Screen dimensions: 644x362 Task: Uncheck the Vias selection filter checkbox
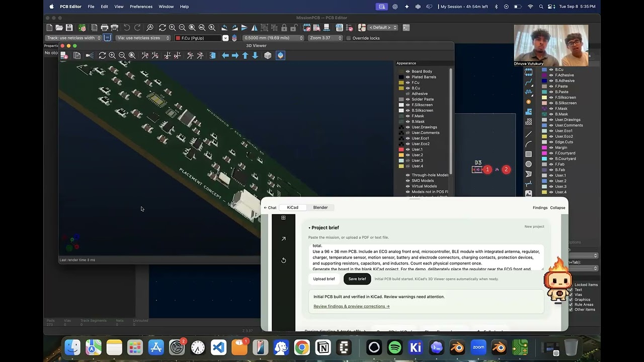point(571,295)
